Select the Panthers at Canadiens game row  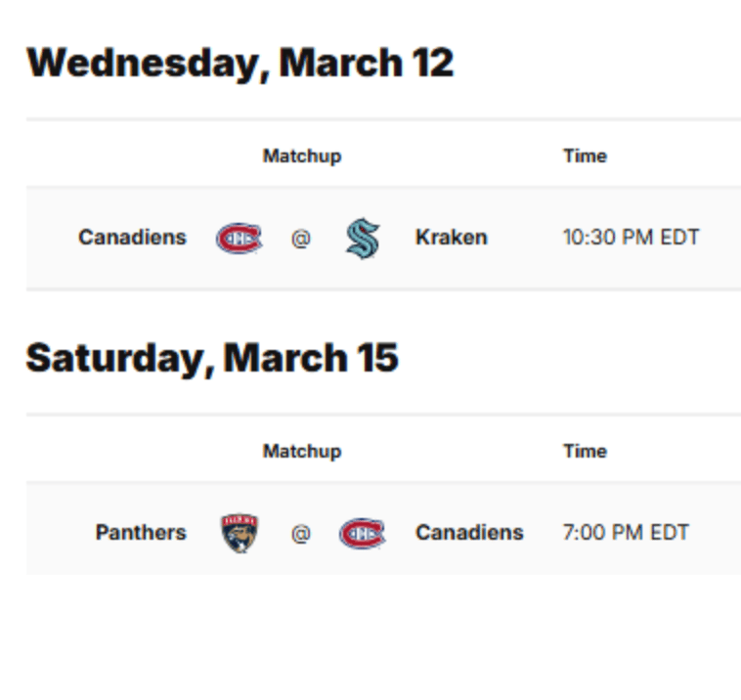pyautogui.click(x=384, y=529)
